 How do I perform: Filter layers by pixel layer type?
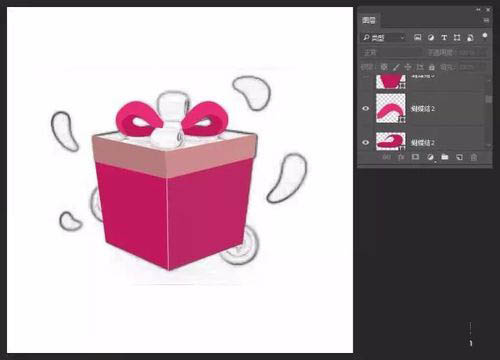pos(417,37)
